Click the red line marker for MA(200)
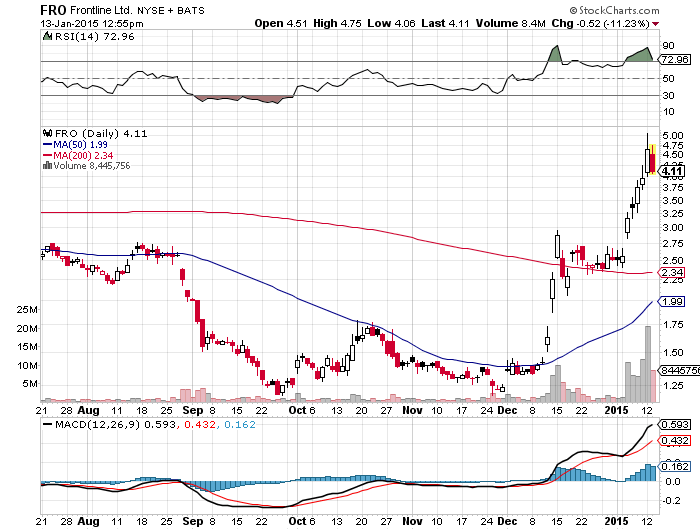 [47, 155]
